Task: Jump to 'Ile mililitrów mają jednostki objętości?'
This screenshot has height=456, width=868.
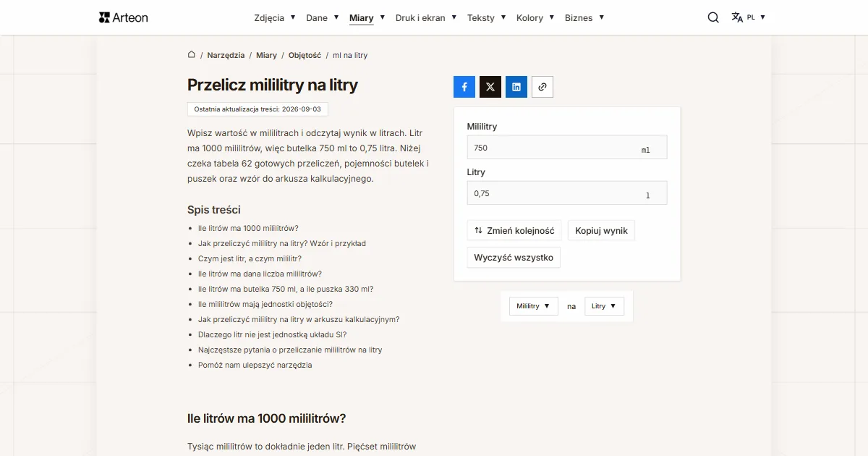Action: (x=265, y=304)
